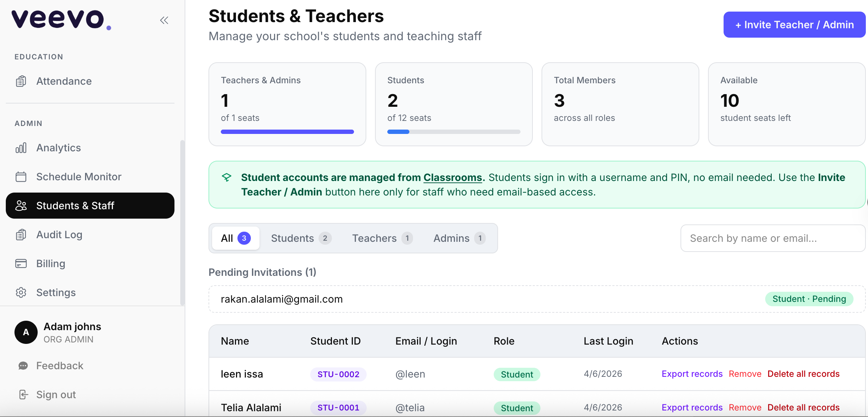868x417 pixels.
Task: Click the Schedule Monitor calendar icon
Action: [21, 177]
